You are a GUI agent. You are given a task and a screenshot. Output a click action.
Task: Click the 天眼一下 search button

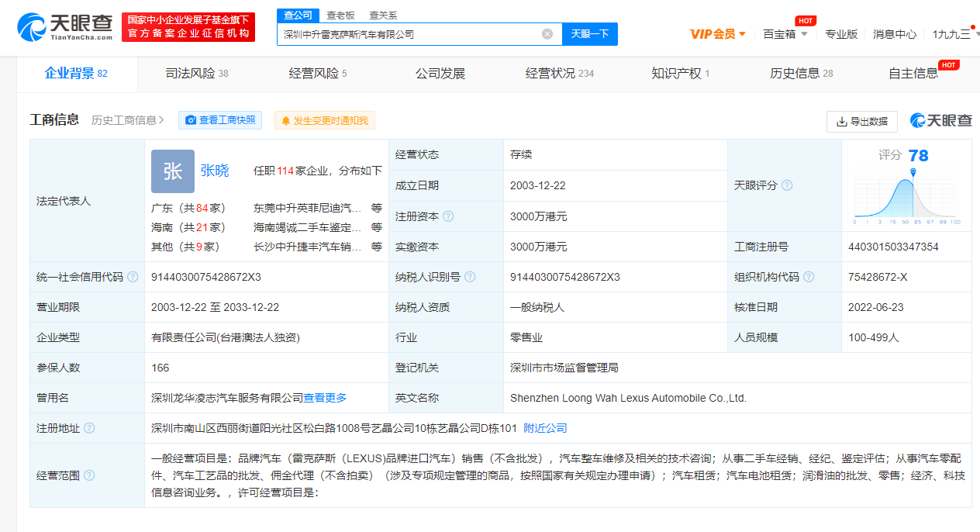589,34
